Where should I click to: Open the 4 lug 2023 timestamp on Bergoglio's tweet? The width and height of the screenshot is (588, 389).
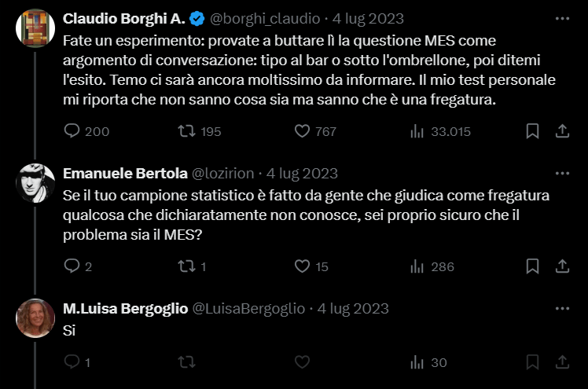coord(353,308)
